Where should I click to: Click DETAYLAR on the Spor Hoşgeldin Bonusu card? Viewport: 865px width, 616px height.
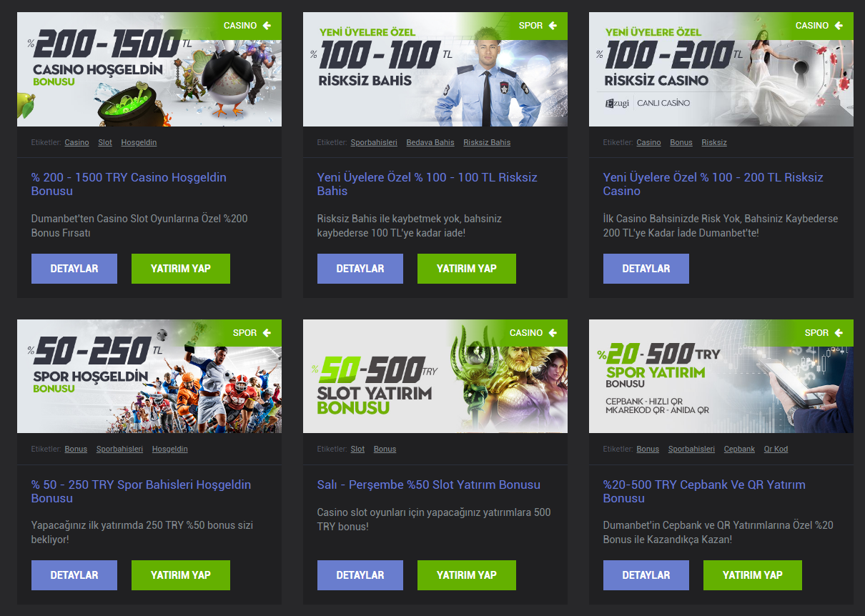[74, 575]
